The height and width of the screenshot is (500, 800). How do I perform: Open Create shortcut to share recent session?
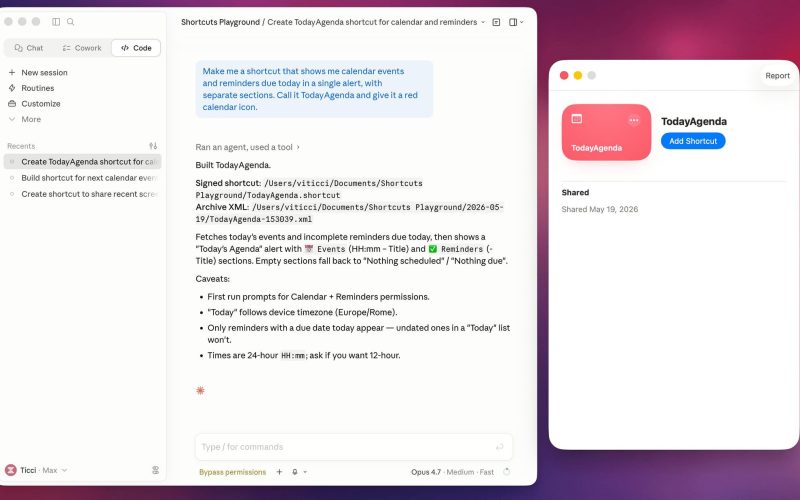pos(83,194)
